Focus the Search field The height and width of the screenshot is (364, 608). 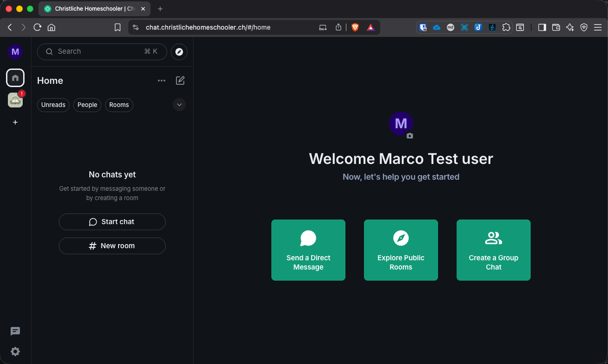coord(102,51)
